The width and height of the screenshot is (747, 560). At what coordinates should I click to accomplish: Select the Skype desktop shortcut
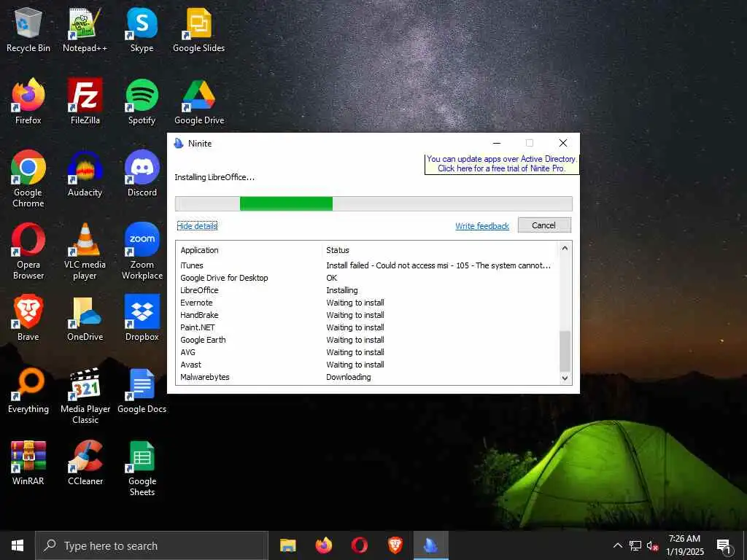pyautogui.click(x=142, y=31)
